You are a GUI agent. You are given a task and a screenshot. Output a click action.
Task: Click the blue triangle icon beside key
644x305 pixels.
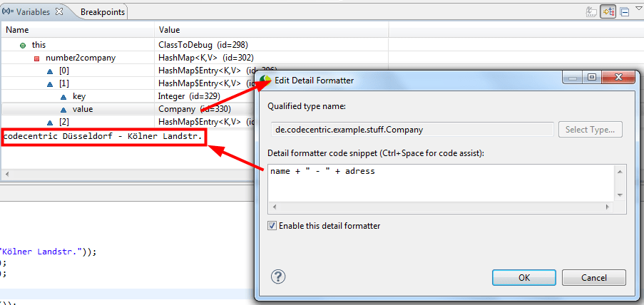click(x=63, y=96)
